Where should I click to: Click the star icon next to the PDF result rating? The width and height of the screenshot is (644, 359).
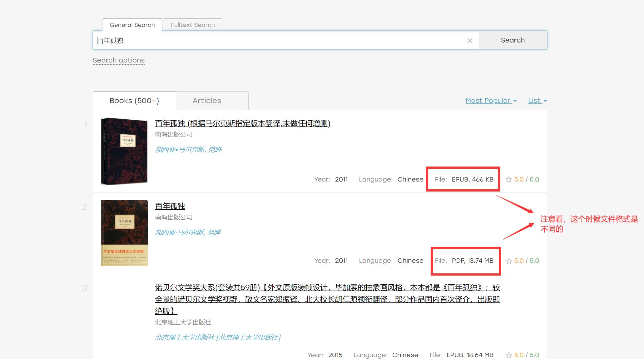[508, 261]
